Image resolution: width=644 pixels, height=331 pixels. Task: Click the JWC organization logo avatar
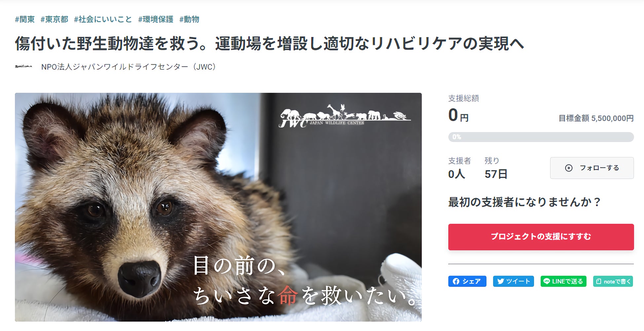23,67
